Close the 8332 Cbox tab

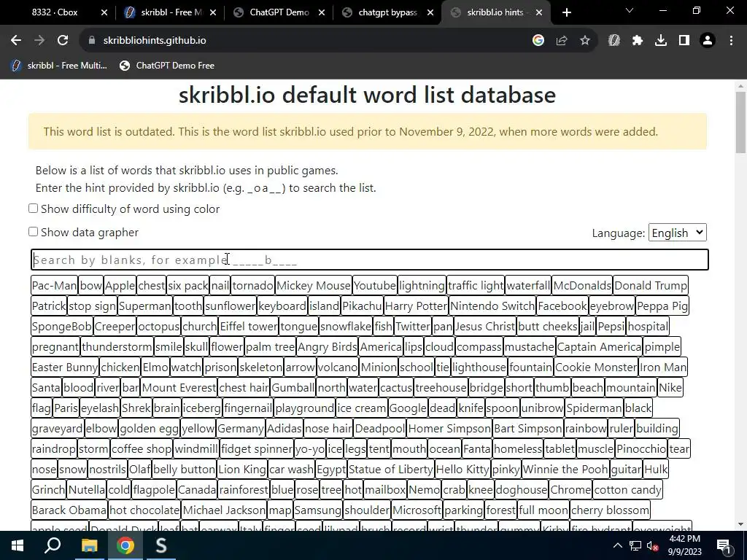(x=104, y=12)
